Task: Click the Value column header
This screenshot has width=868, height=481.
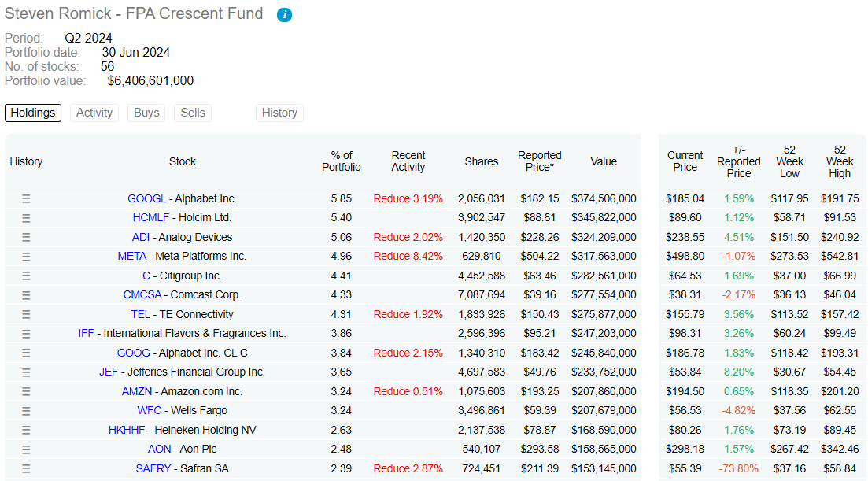Action: tap(604, 161)
